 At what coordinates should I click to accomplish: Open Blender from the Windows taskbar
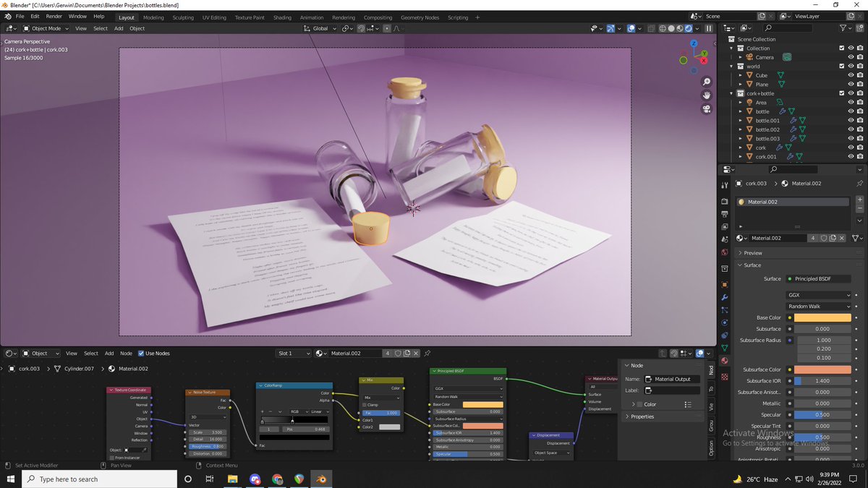click(320, 479)
